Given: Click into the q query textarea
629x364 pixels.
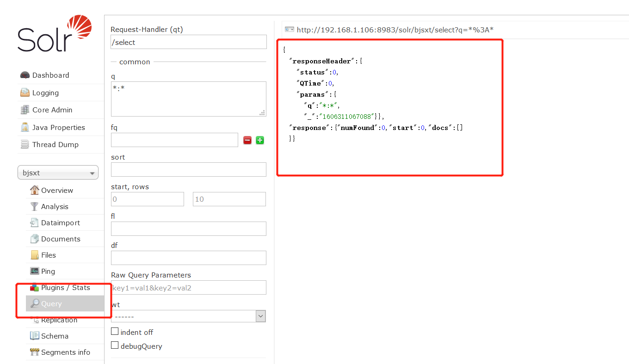Looking at the screenshot, I should tap(189, 99).
